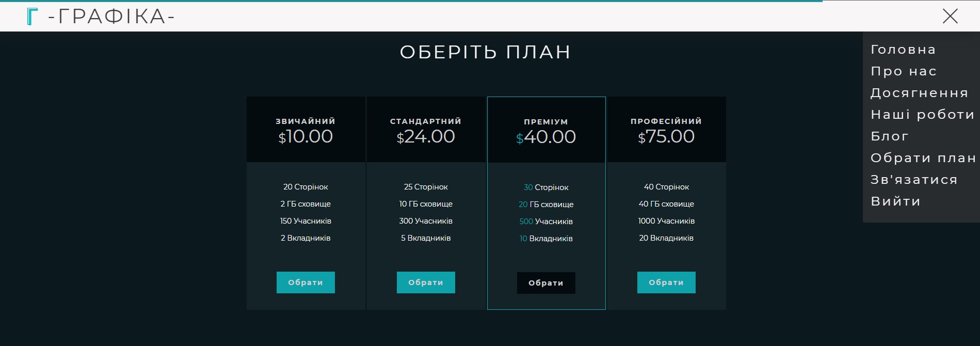Select the Преміум plan's black Обрати button
980x346 pixels.
pos(546,283)
